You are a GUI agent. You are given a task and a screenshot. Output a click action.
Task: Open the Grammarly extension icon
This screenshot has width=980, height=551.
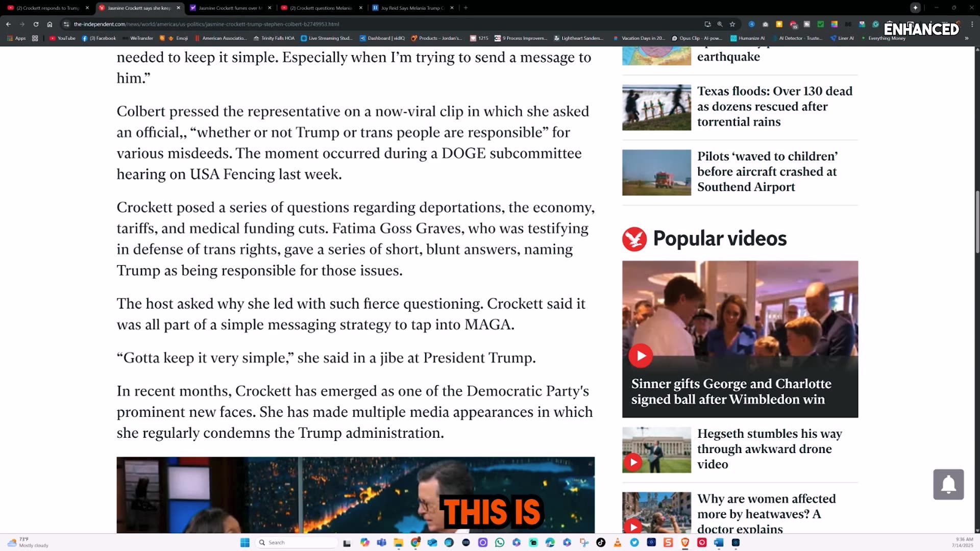875,24
